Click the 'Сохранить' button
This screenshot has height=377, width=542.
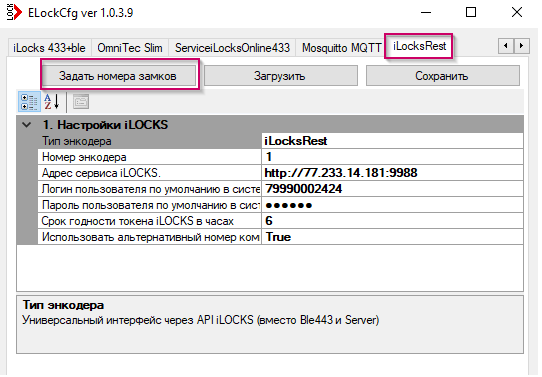[x=442, y=76]
